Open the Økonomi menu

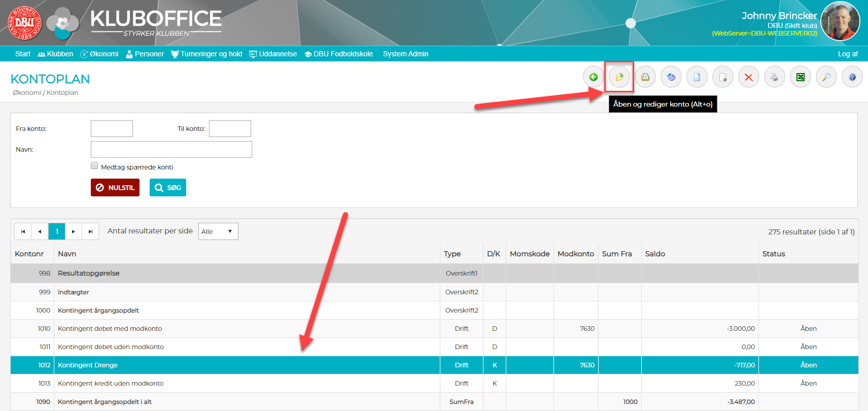coord(100,54)
